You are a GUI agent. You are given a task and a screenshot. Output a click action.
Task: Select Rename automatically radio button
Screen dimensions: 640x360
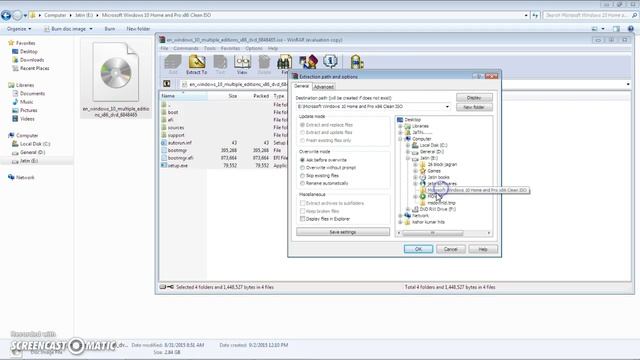pyautogui.click(x=302, y=183)
